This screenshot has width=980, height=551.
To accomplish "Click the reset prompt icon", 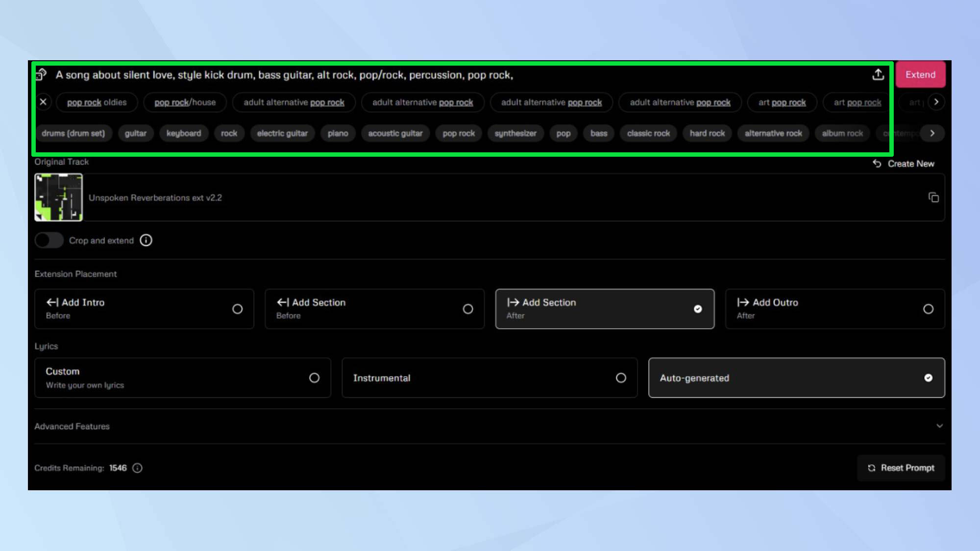I will (x=872, y=468).
